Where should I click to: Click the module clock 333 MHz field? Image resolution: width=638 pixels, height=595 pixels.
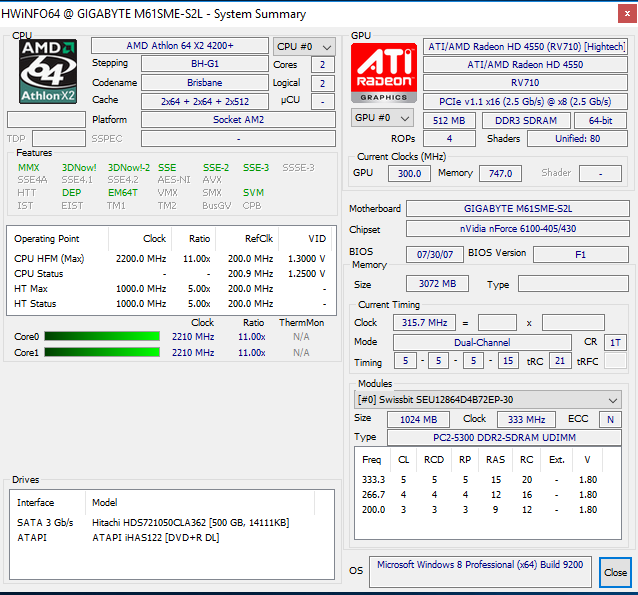(526, 419)
